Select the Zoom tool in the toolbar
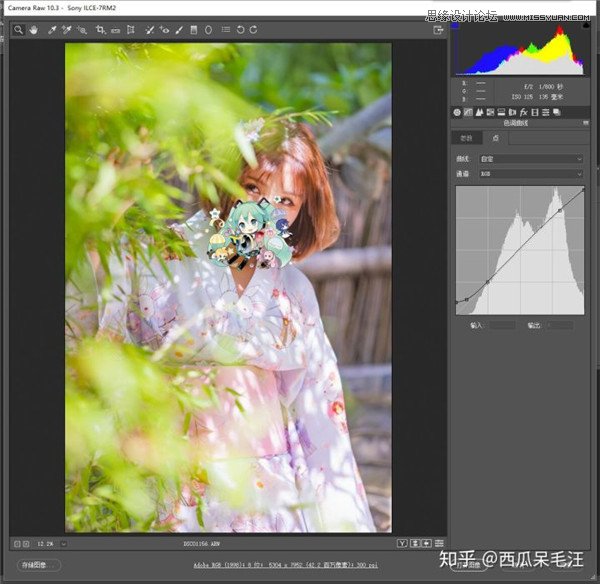 point(18,30)
